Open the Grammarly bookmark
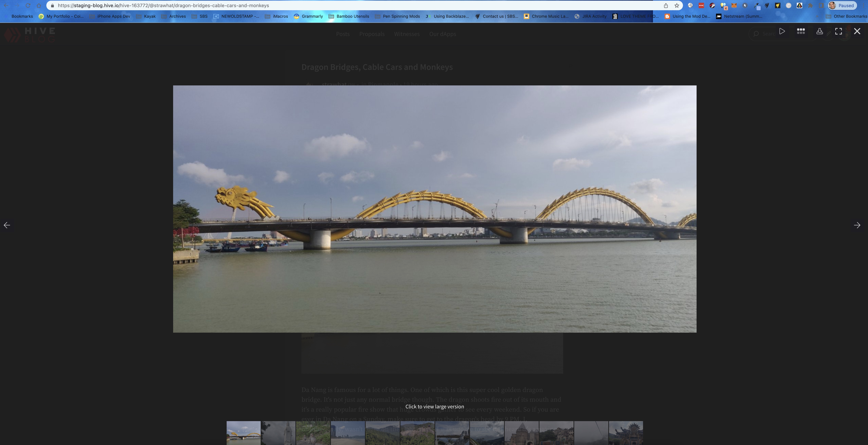The image size is (868, 445). (x=308, y=16)
